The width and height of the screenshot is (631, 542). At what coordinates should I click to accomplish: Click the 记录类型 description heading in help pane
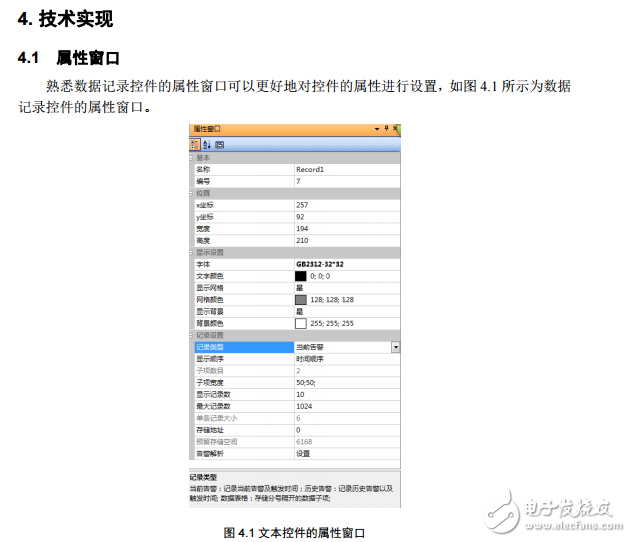203,477
